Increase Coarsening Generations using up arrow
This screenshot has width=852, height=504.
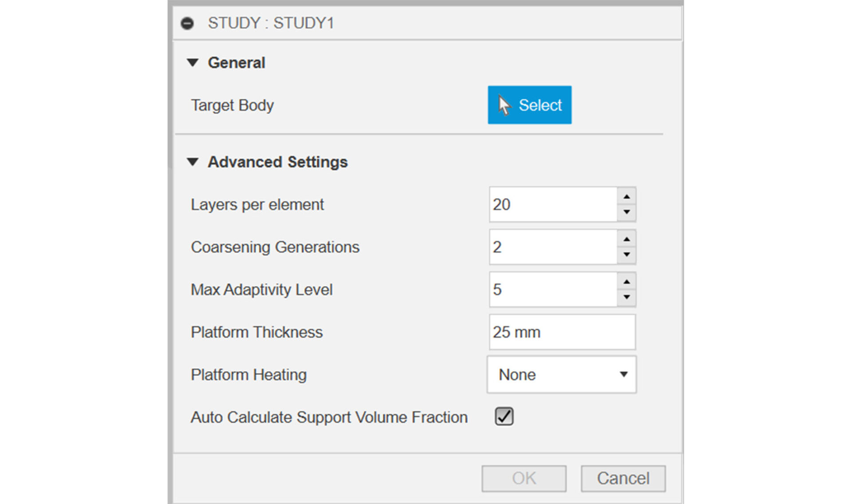(x=626, y=239)
